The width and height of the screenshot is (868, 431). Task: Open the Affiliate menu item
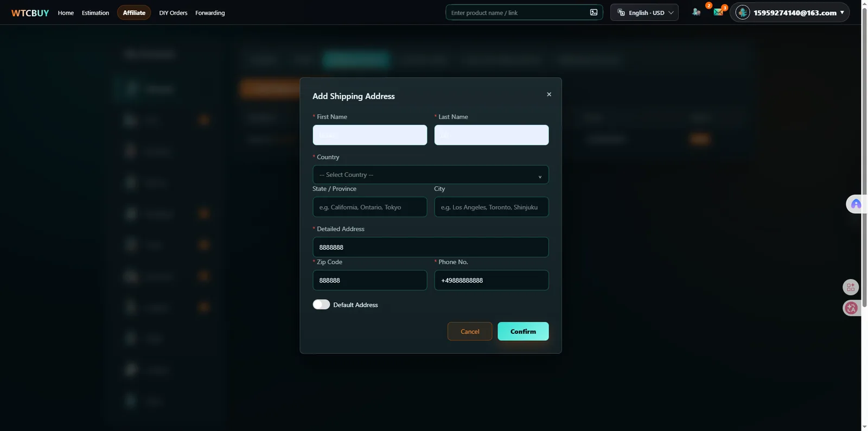tap(134, 12)
